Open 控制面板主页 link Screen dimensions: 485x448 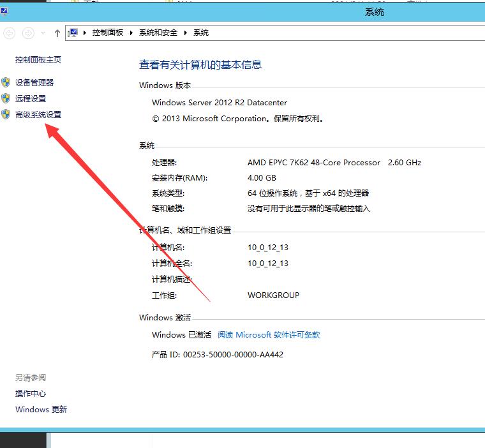(38, 60)
